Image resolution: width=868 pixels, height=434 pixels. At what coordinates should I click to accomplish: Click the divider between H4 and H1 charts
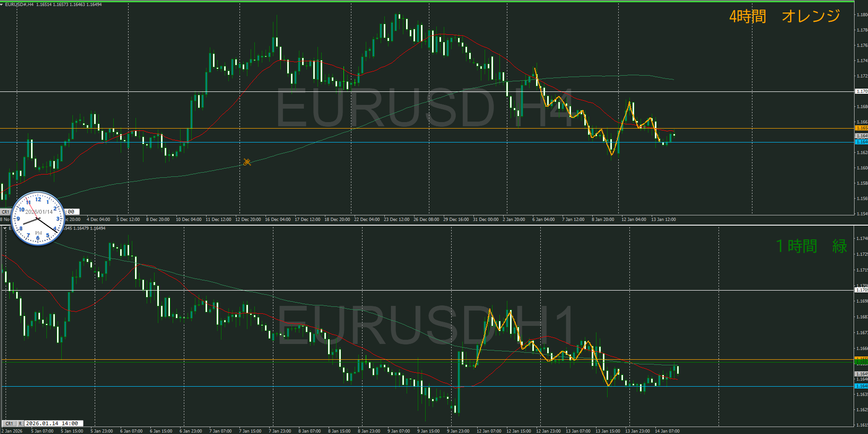pos(427,225)
